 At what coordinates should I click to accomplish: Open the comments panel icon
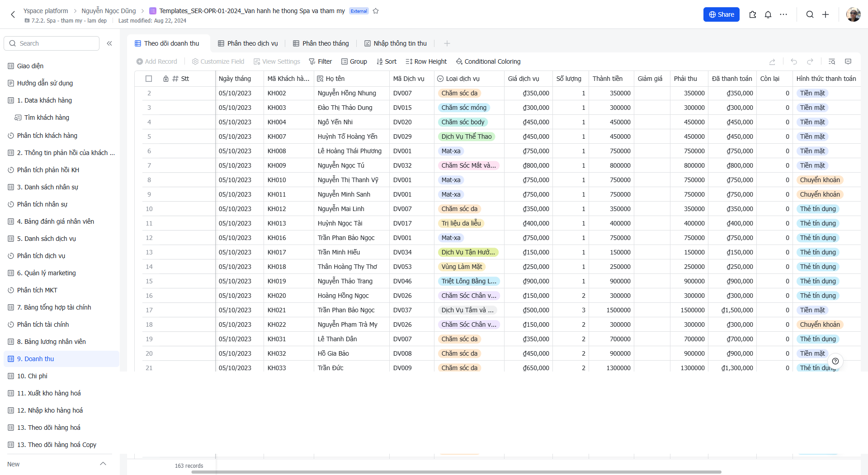coord(848,61)
